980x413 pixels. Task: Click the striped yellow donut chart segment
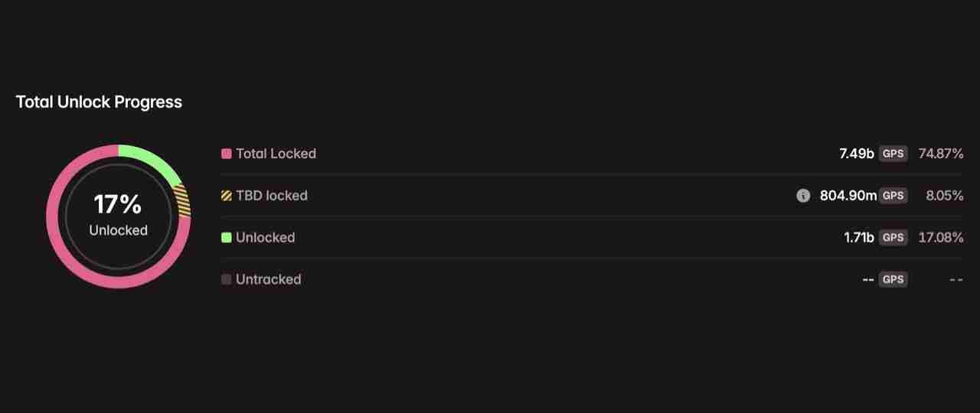182,200
